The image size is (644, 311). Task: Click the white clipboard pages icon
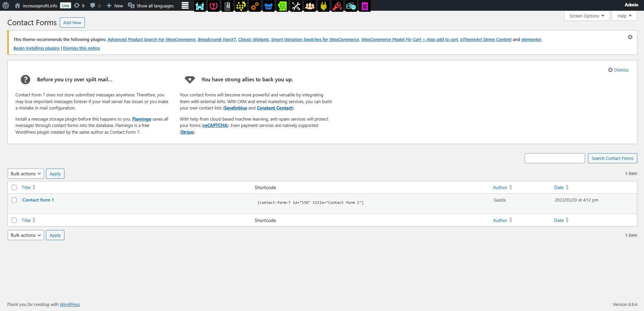point(227,6)
